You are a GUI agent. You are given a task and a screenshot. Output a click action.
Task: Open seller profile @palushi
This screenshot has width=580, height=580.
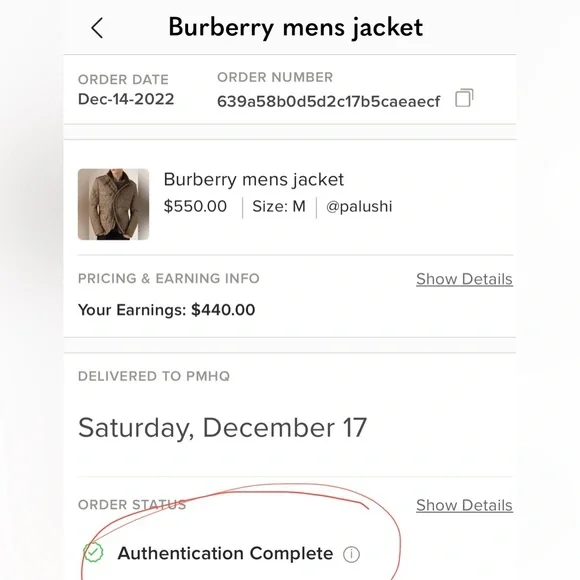[359, 206]
